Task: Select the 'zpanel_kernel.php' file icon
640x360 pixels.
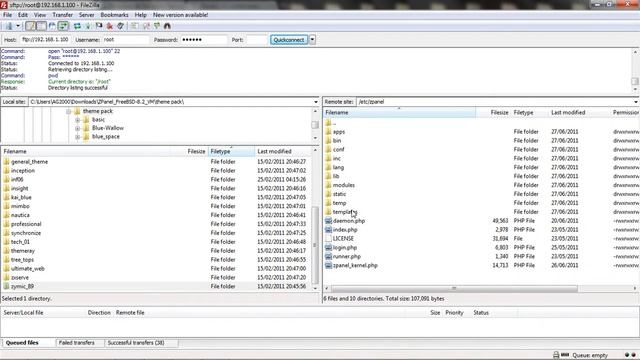Action: [x=328, y=265]
